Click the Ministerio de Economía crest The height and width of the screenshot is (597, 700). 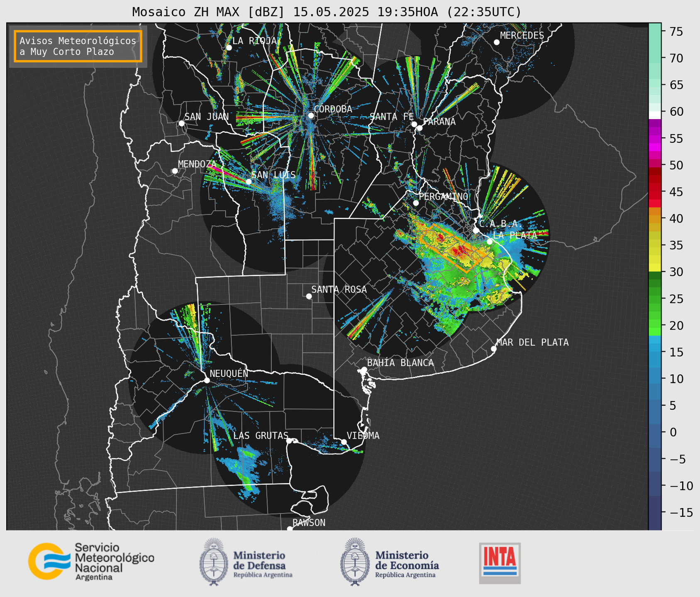[355, 562]
